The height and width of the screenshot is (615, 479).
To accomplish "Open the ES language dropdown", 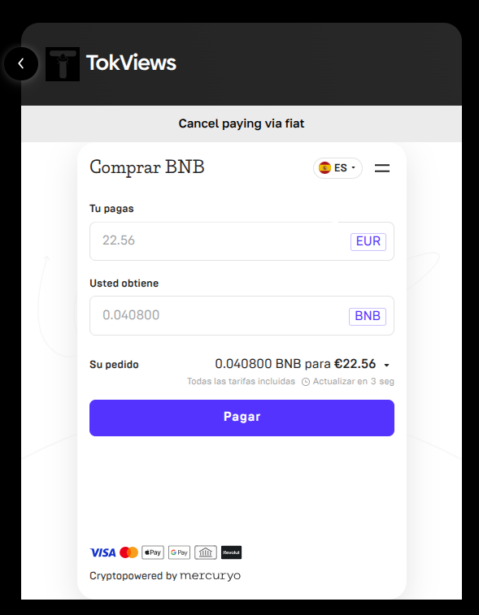I will coord(338,168).
